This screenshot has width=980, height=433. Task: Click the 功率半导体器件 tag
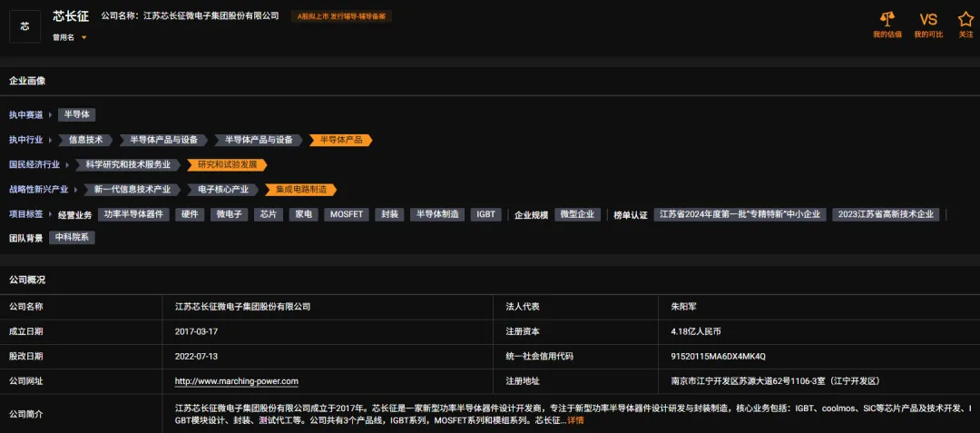point(133,214)
